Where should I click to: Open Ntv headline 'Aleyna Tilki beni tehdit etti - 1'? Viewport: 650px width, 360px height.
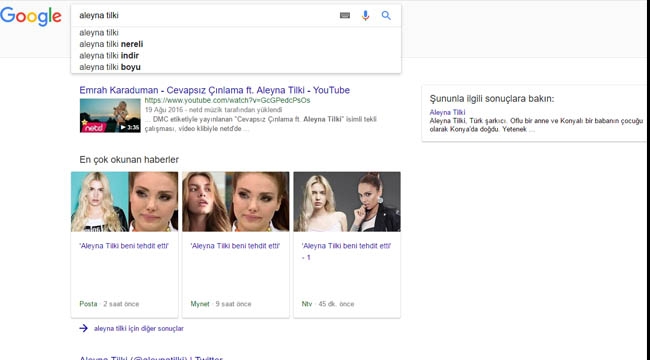[x=346, y=251]
